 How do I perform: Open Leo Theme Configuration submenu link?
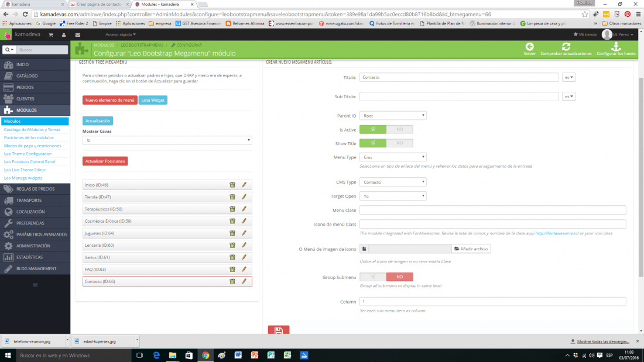28,154
